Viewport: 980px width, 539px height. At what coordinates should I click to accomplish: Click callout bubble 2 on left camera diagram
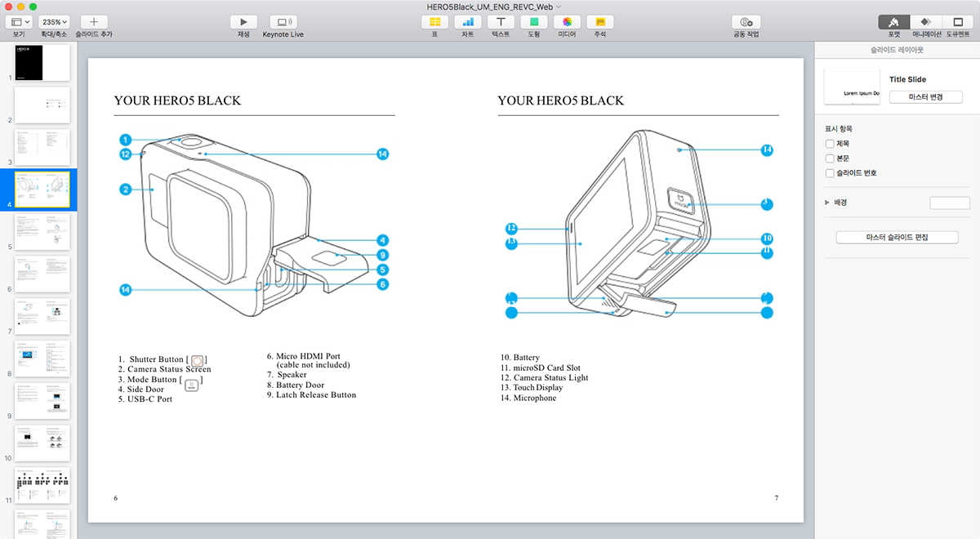click(x=126, y=189)
